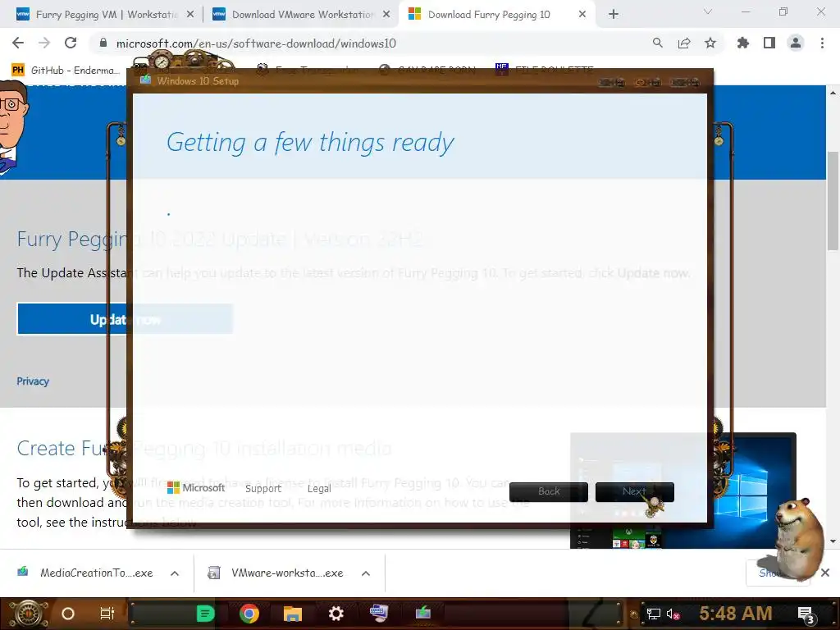Click Next in Windows 10 Setup
Screen dimensions: 840x630
point(635,492)
